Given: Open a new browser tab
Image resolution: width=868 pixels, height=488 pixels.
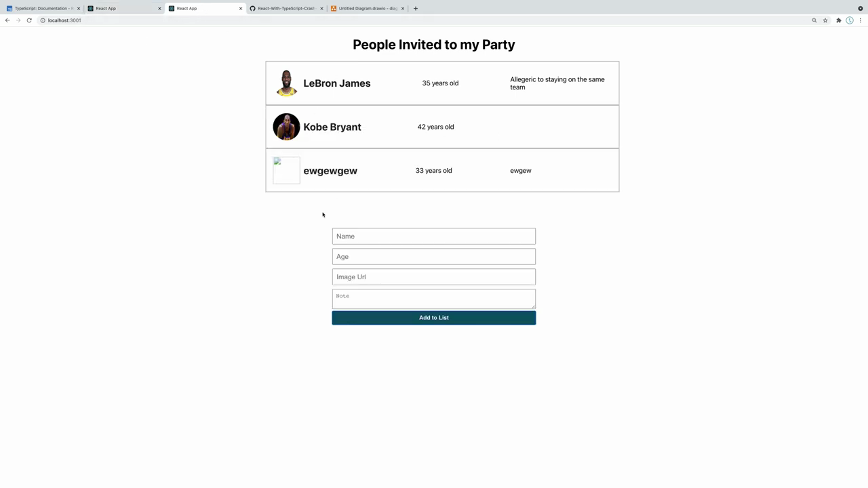Looking at the screenshot, I should [416, 8].
